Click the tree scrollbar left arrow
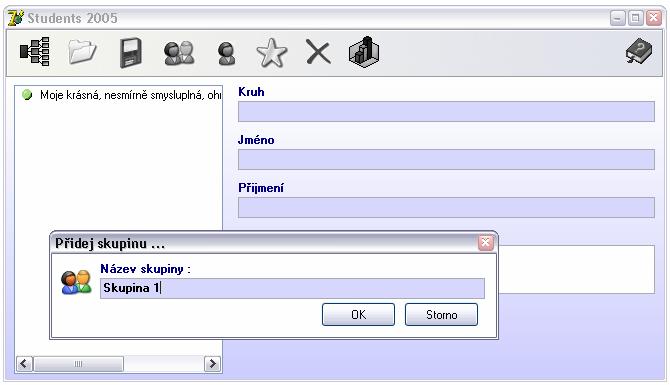This screenshot has width=670, height=385. pos(24,364)
